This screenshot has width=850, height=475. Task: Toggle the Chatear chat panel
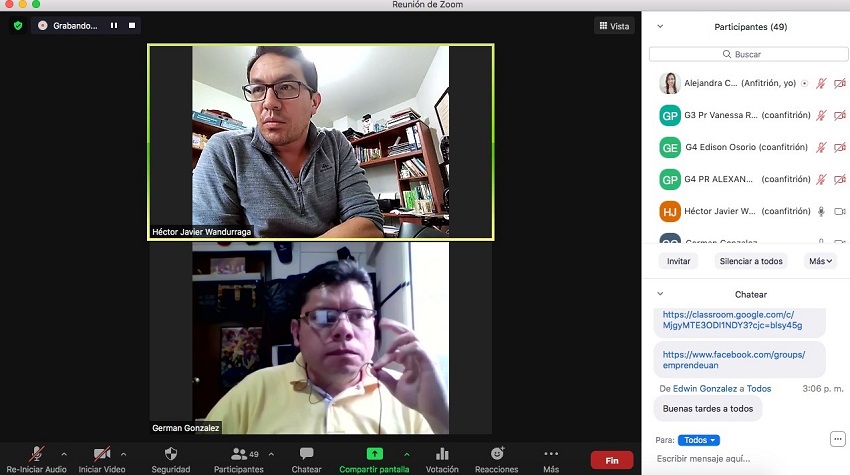[306, 459]
